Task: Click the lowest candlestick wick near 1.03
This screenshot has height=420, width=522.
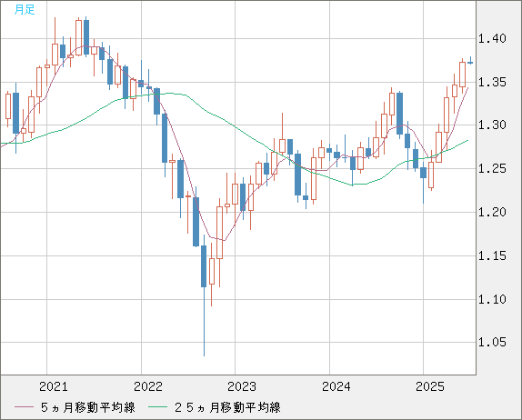Action: click(x=204, y=322)
